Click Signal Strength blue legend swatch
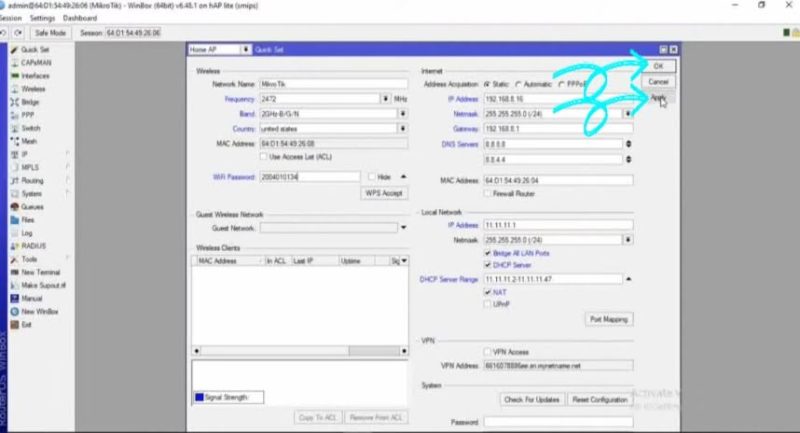Viewport: 800px width, 433px height. point(199,397)
